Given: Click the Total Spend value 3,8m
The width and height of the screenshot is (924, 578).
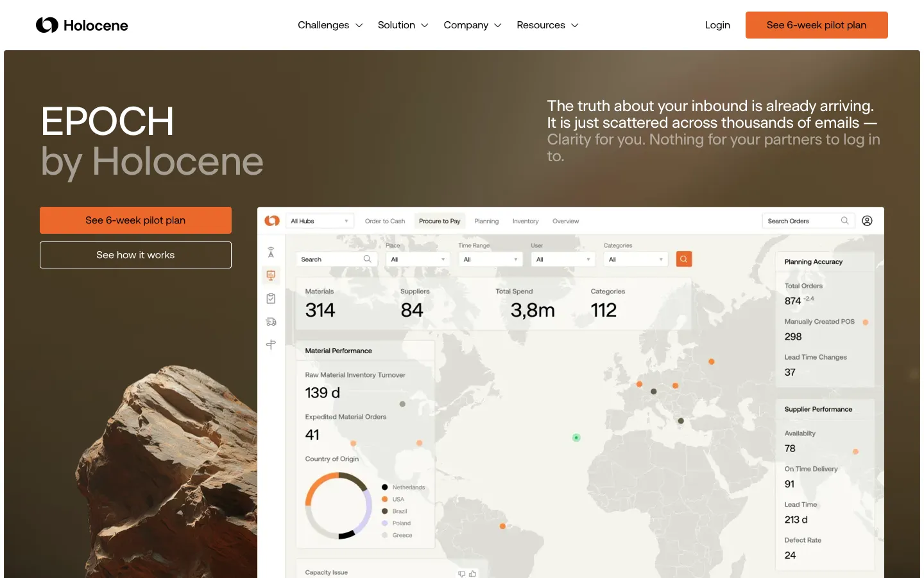Looking at the screenshot, I should [x=533, y=310].
